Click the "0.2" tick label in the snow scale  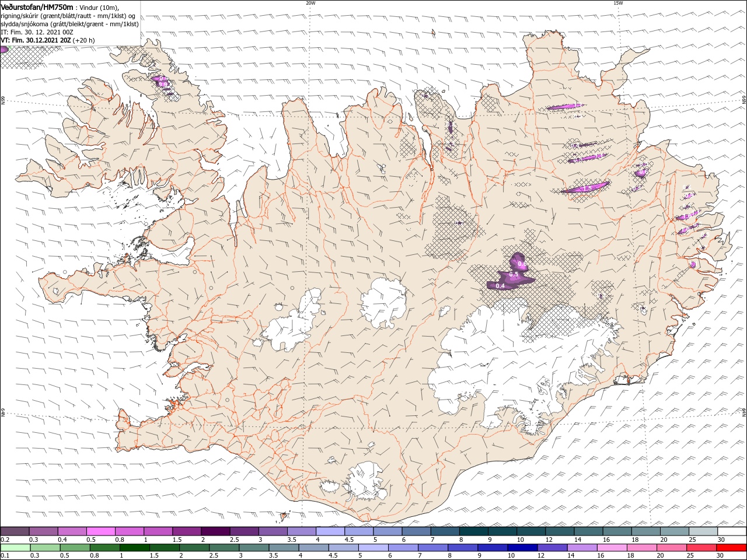[4, 540]
